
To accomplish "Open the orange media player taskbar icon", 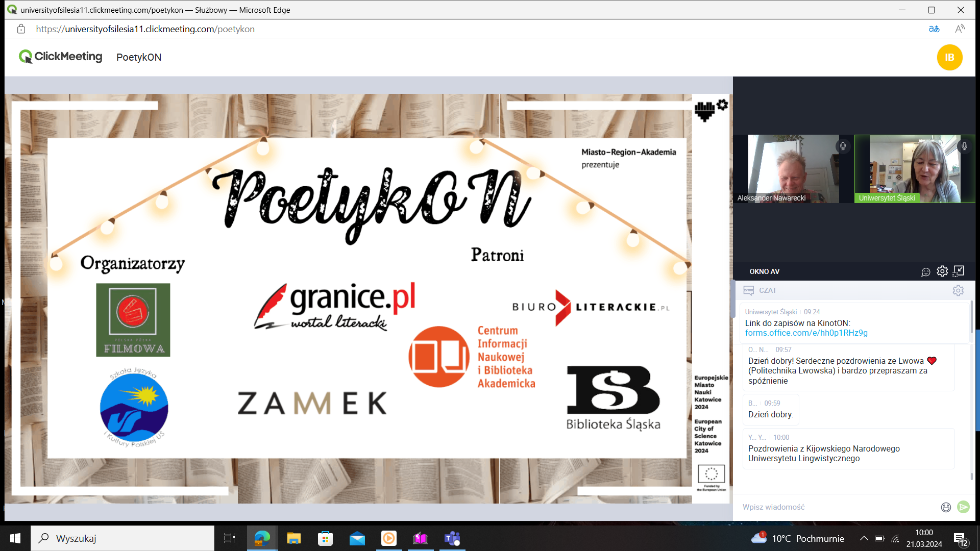I will [x=389, y=538].
